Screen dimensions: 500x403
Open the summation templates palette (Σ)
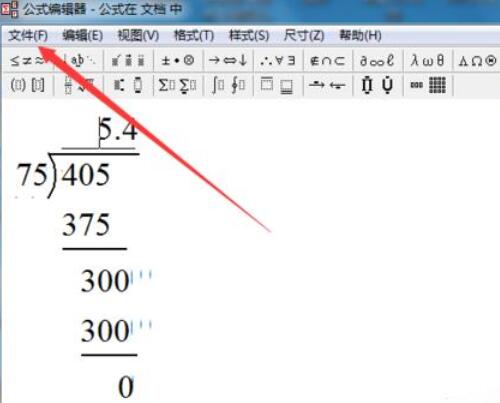click(x=178, y=85)
